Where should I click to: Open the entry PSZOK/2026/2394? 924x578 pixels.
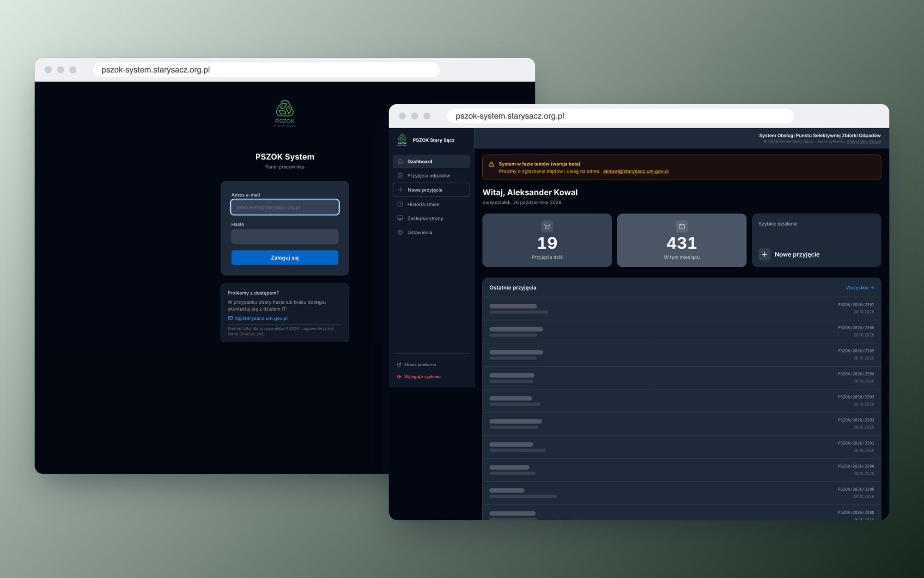pos(682,378)
